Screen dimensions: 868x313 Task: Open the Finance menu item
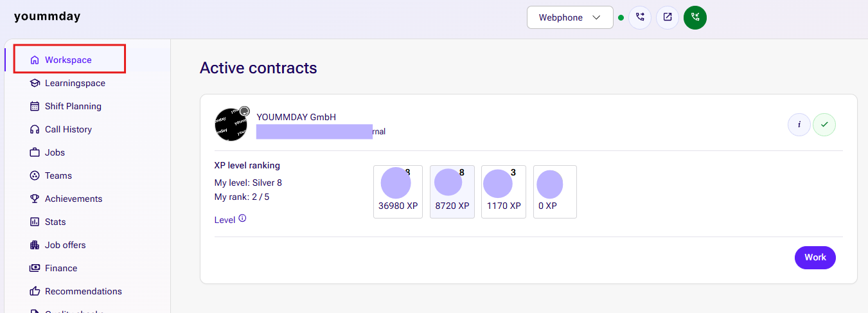[x=61, y=268]
